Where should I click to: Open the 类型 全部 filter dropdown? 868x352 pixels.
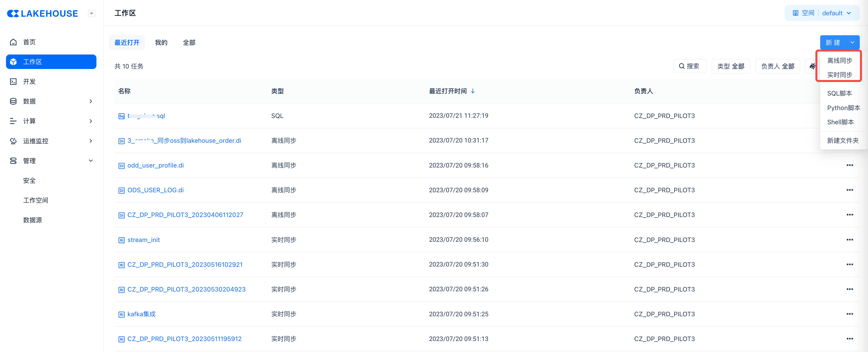pyautogui.click(x=730, y=66)
